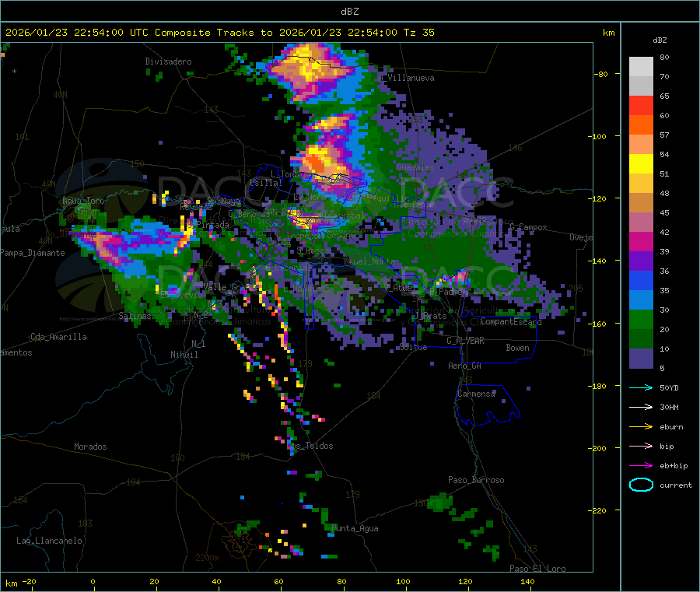Click the 'Paso_El_Loro' map label

click(537, 569)
